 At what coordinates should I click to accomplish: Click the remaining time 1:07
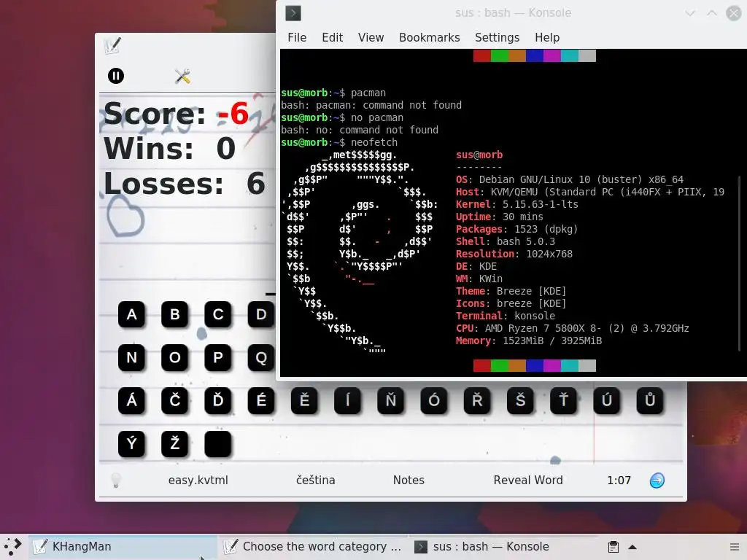click(x=619, y=480)
